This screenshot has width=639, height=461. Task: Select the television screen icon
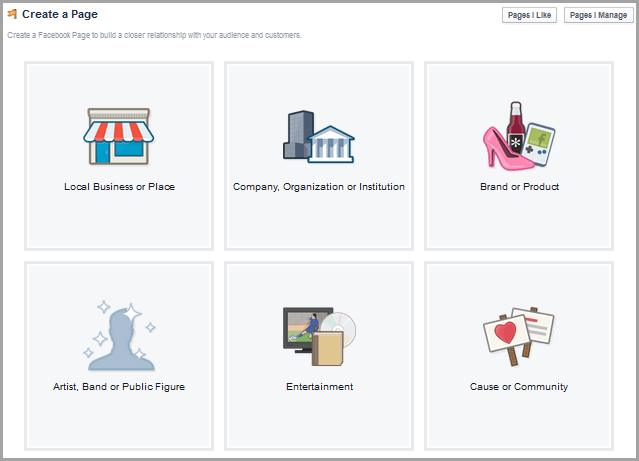click(304, 327)
